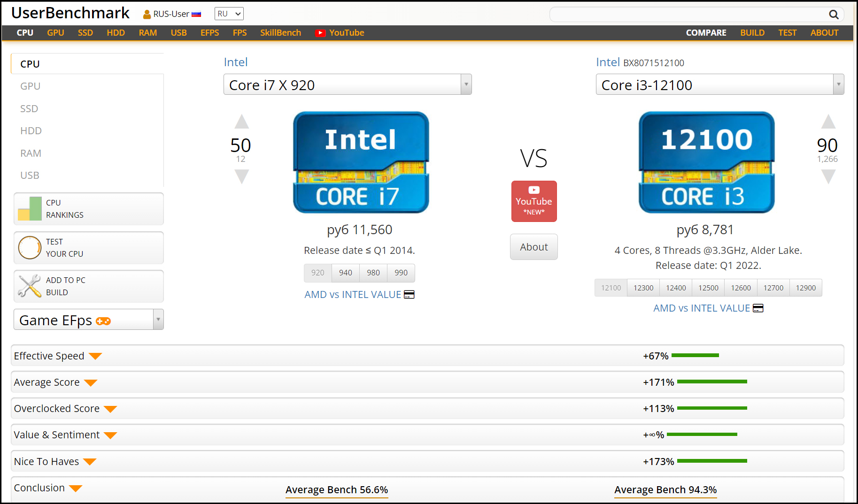Select the 12700 model button
The image size is (858, 504).
click(773, 288)
